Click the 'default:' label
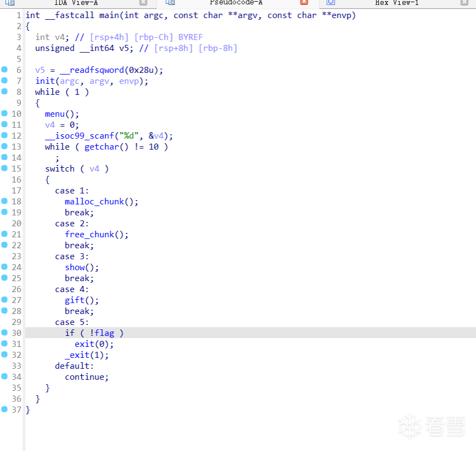The width and height of the screenshot is (476, 451). pos(75,366)
